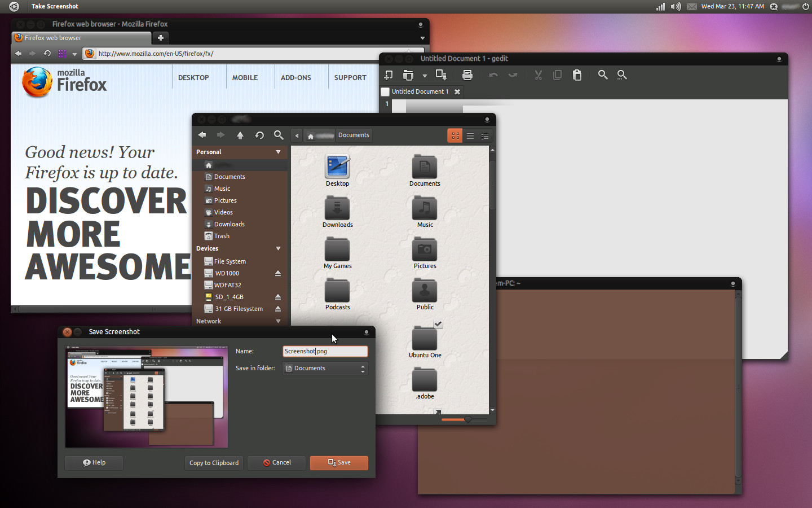Collapse the Devices section in sidebar

click(x=278, y=248)
